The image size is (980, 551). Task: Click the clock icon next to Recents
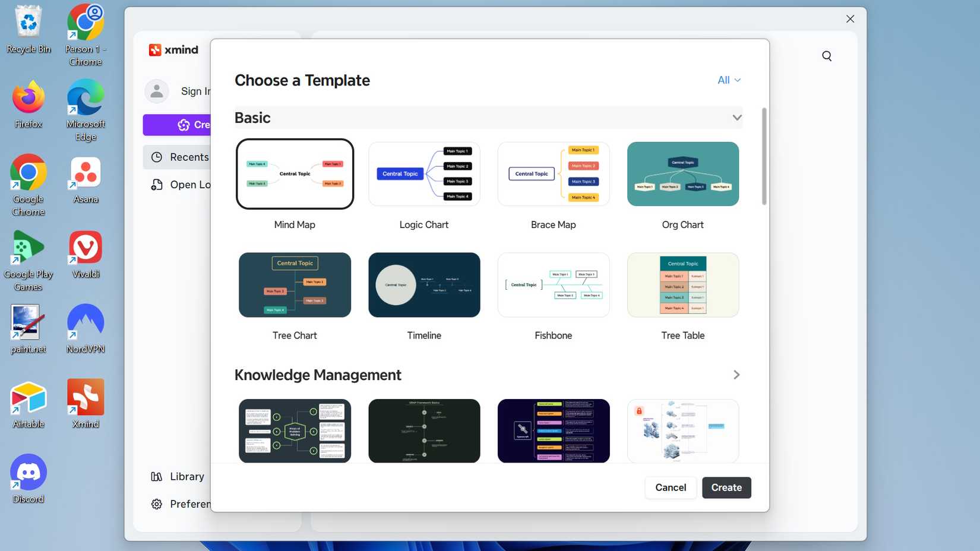[156, 157]
